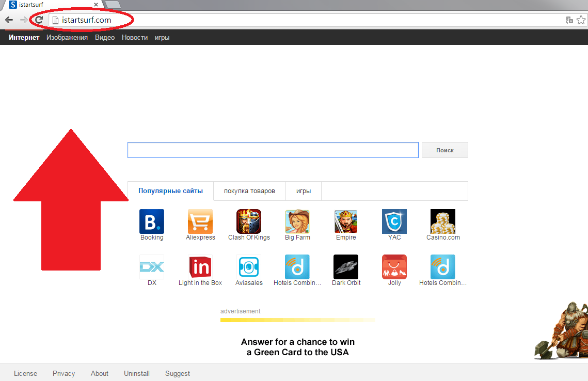This screenshot has width=588, height=381.
Task: Open the Aliexpress shopping cart icon
Action: coord(200,221)
